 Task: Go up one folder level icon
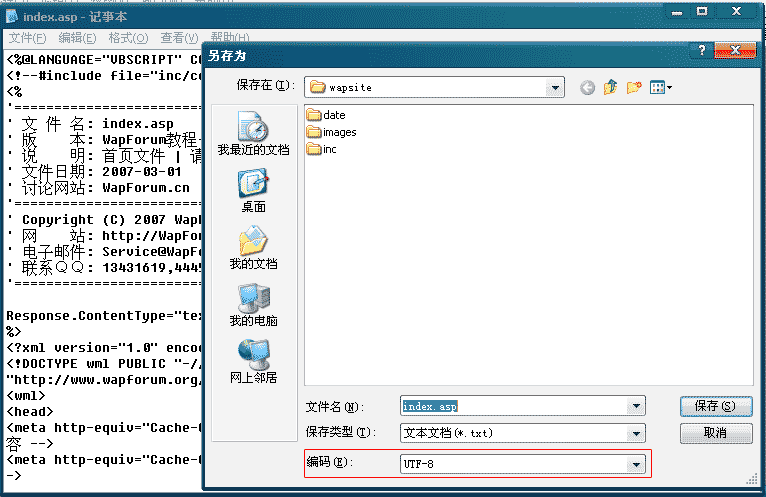(610, 87)
